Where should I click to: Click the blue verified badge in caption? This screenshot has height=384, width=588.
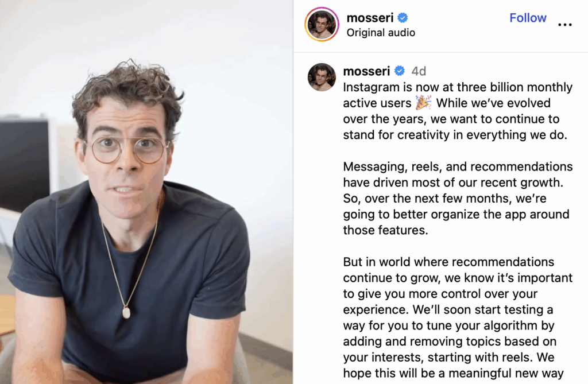point(400,71)
